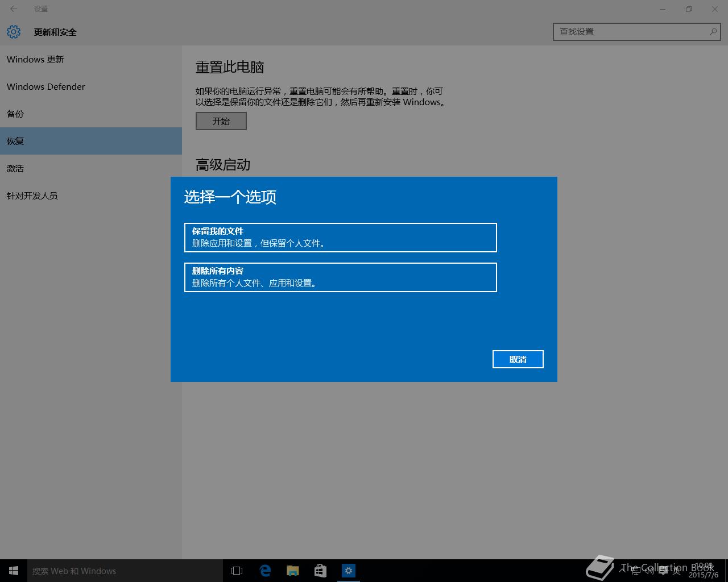Open File Explorer from taskbar

tap(293, 571)
